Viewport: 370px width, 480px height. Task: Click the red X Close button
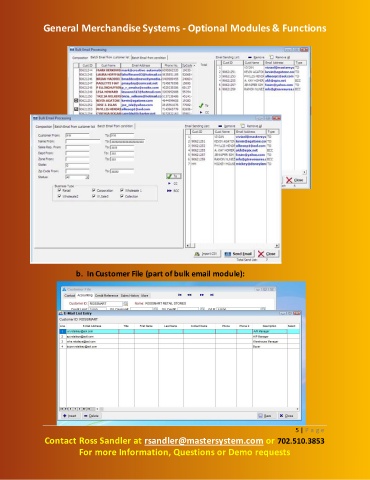coord(268,254)
